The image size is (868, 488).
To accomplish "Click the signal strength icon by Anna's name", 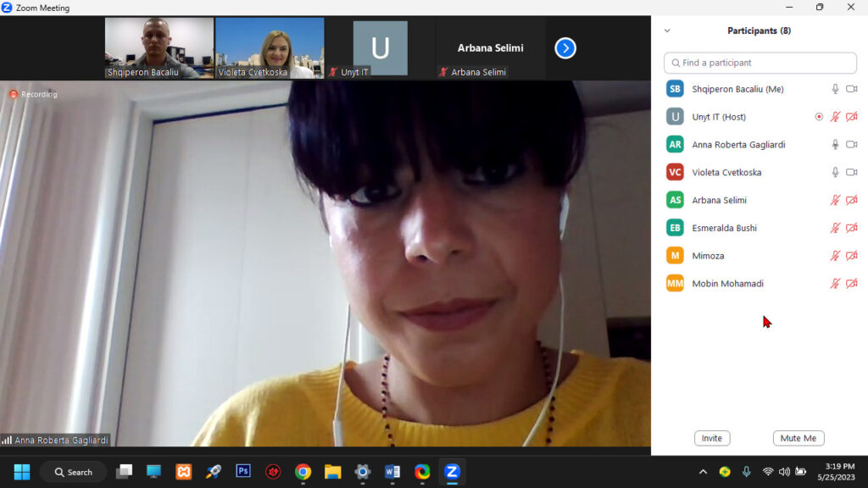I will coord(7,441).
